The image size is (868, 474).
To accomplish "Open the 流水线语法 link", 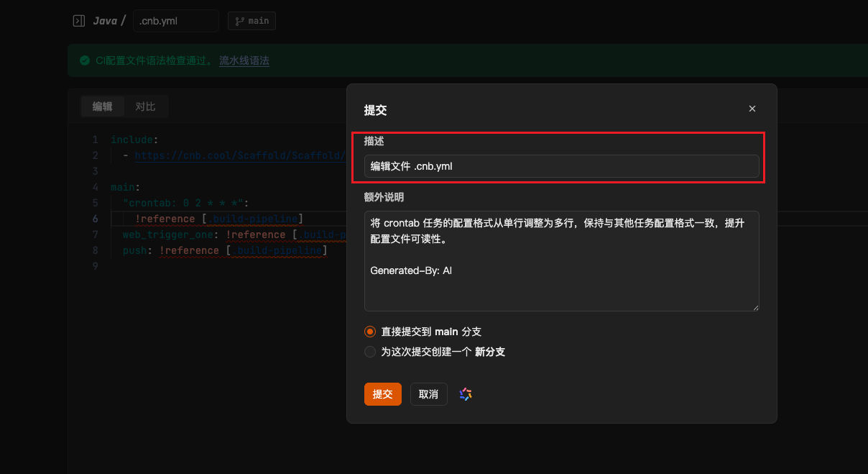I will (x=244, y=61).
